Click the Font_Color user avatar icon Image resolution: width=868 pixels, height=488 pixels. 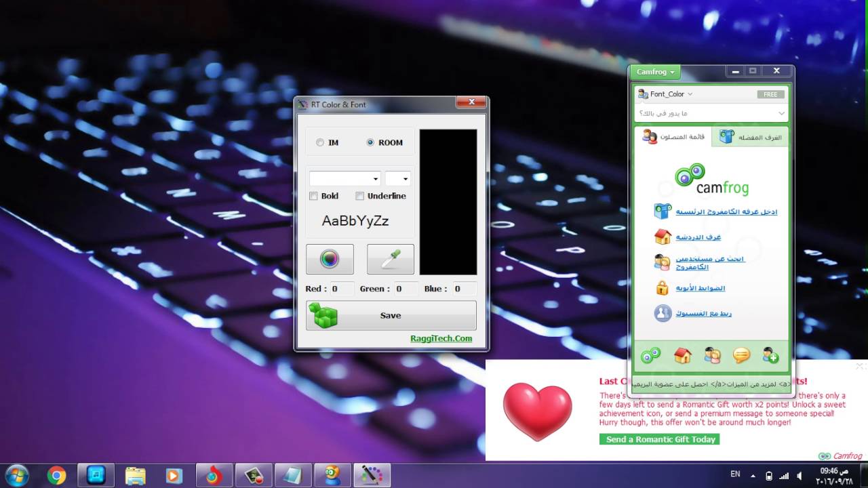pyautogui.click(x=643, y=94)
